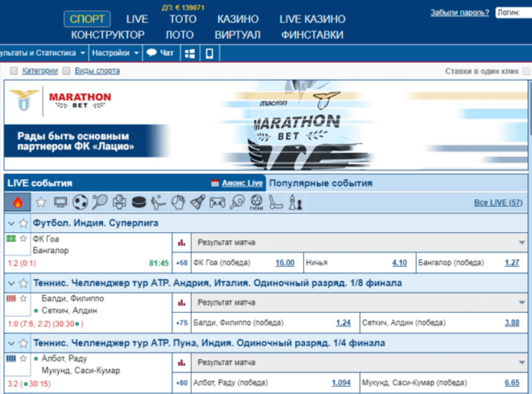Viewport: 532px width, 394px height.
Task: Filter LIVE events by badminton shuttlecock icon
Action: point(197,202)
